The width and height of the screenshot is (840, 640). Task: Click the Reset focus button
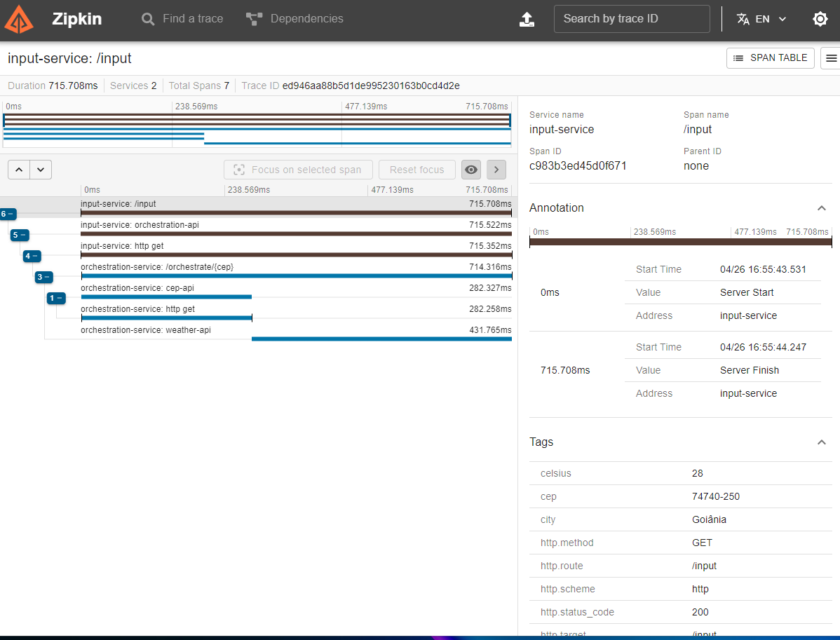(416, 170)
